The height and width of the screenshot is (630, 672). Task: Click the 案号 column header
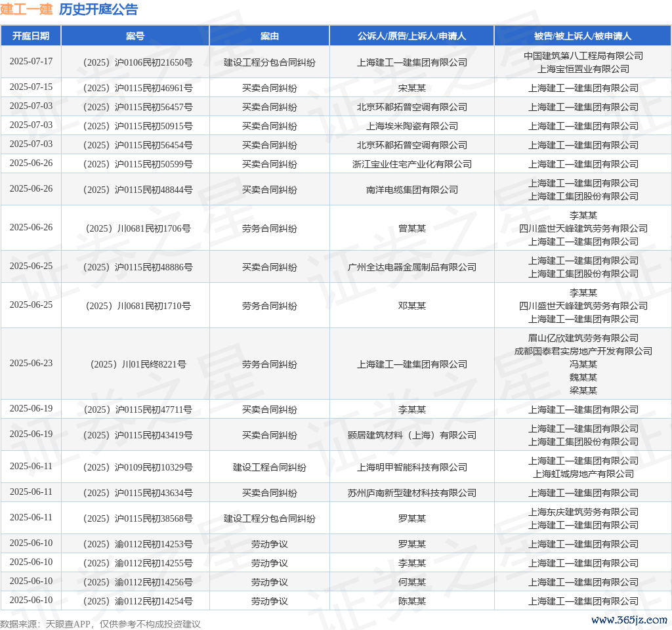coord(135,36)
